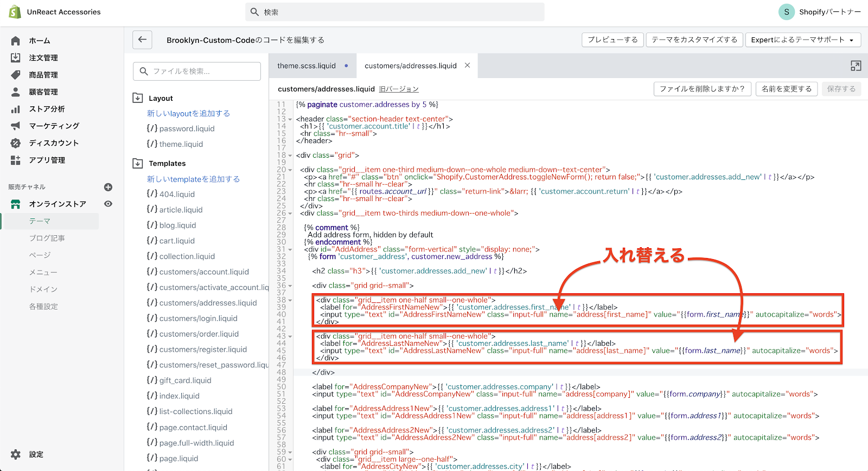
Task: Click the back arrow button
Action: pos(142,40)
